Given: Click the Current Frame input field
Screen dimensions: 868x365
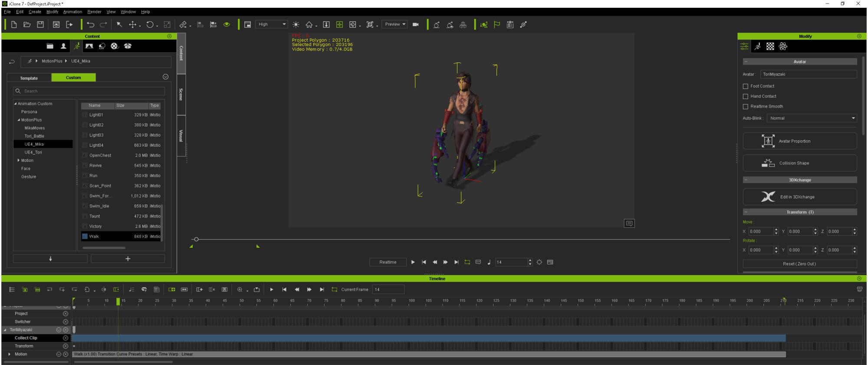Looking at the screenshot, I should [x=388, y=289].
